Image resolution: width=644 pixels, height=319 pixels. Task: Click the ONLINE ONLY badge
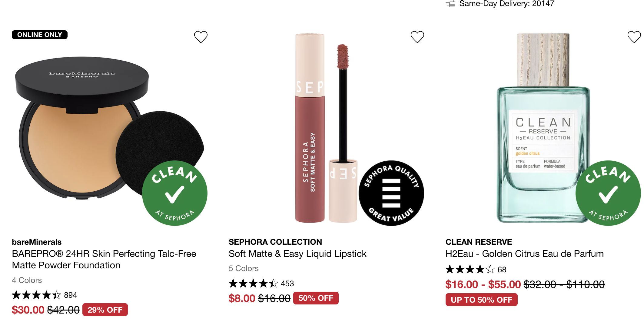click(x=39, y=35)
